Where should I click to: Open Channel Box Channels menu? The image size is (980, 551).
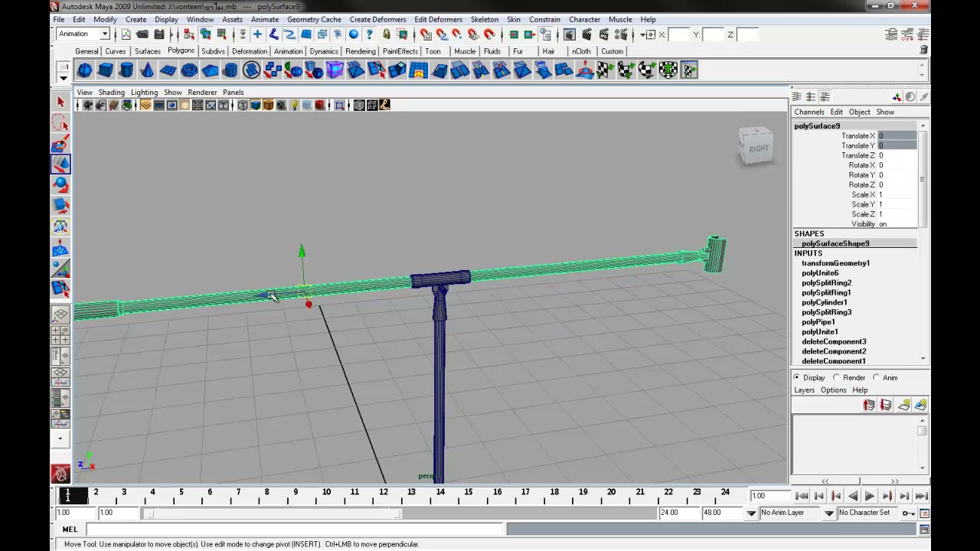(809, 112)
